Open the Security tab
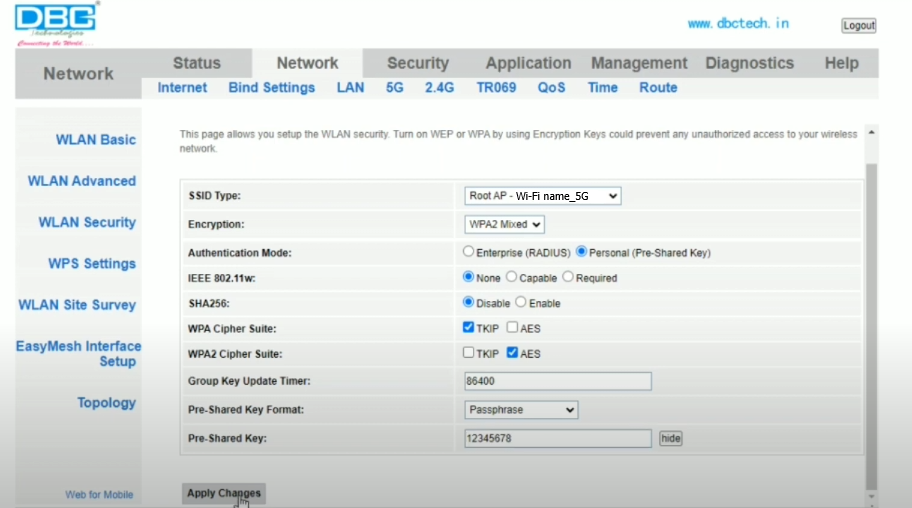 pos(418,63)
